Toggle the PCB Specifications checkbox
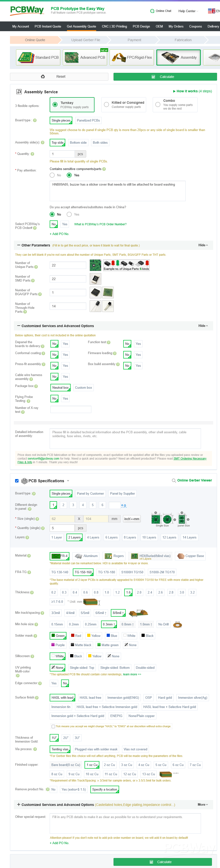 click(x=17, y=481)
